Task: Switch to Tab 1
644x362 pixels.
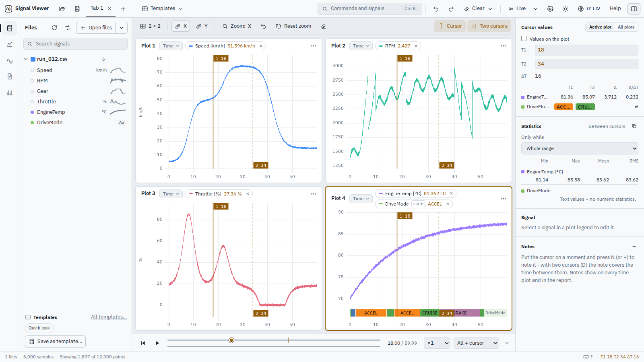Action: point(97,8)
